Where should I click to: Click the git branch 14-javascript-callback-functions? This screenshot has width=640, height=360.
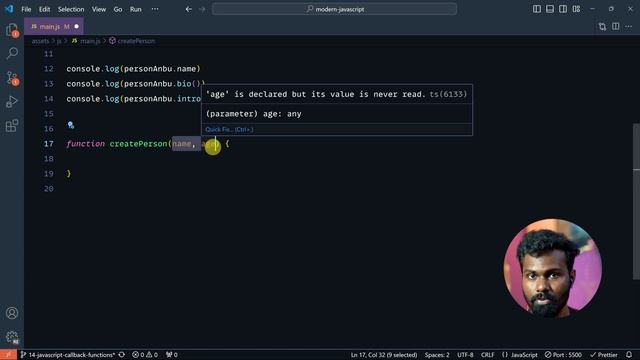[68, 355]
